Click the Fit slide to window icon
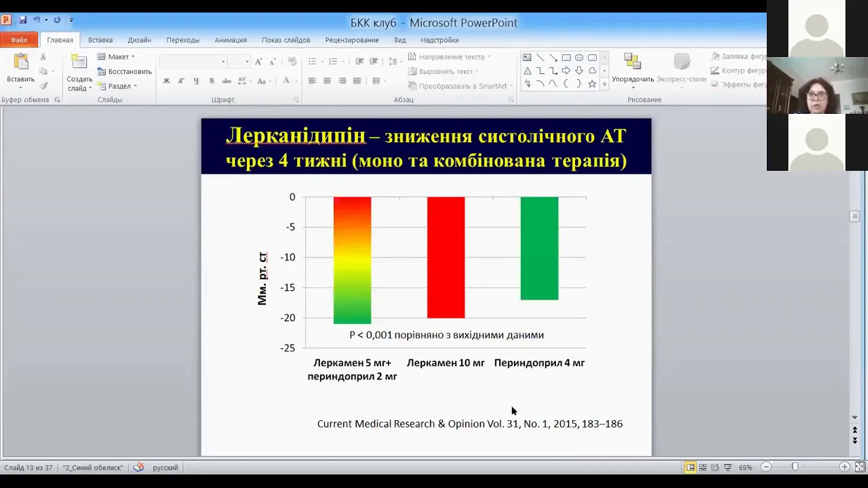 859,467
